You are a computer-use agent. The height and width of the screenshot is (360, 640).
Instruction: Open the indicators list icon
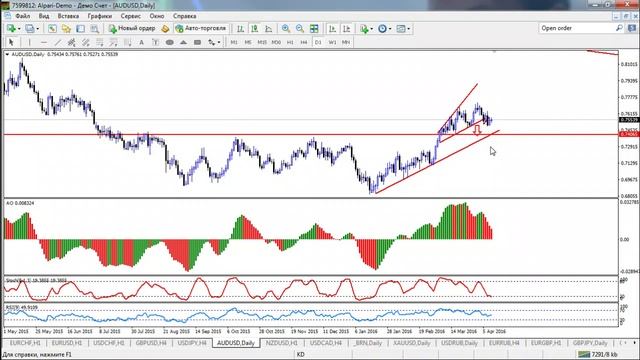click(x=364, y=29)
